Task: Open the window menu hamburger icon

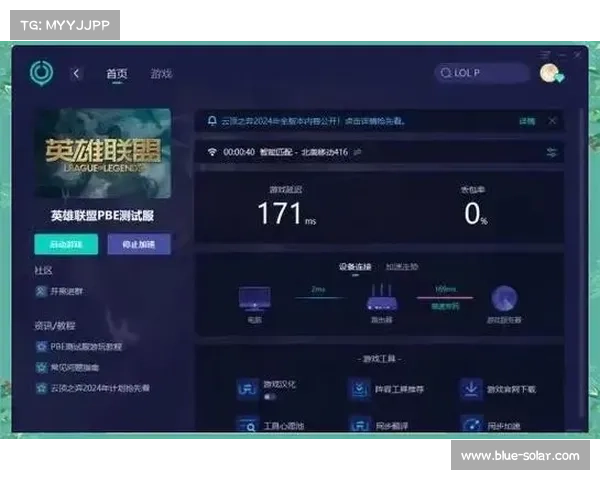Action: [x=545, y=55]
